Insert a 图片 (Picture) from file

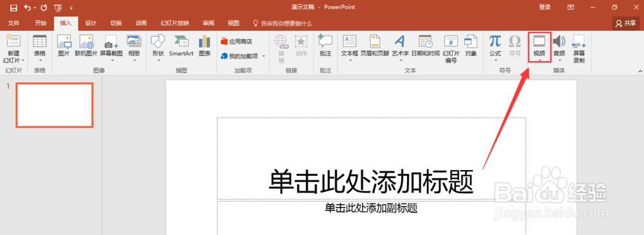pos(64,46)
